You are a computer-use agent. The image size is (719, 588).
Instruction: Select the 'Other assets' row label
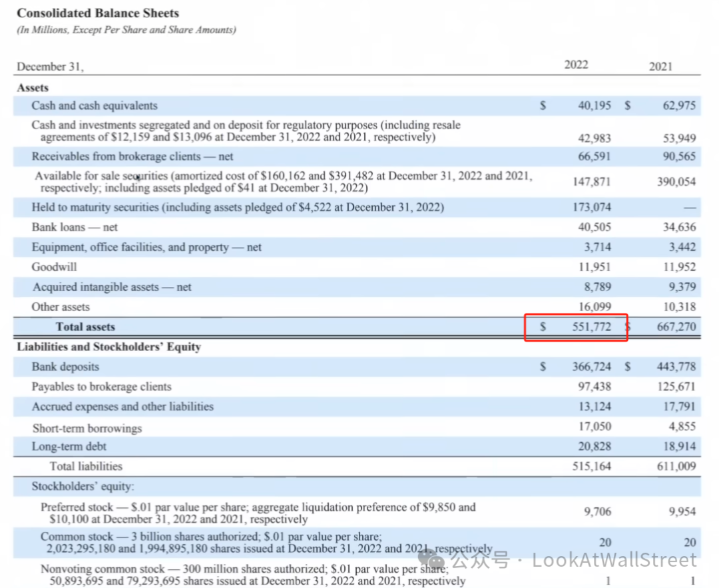click(61, 307)
